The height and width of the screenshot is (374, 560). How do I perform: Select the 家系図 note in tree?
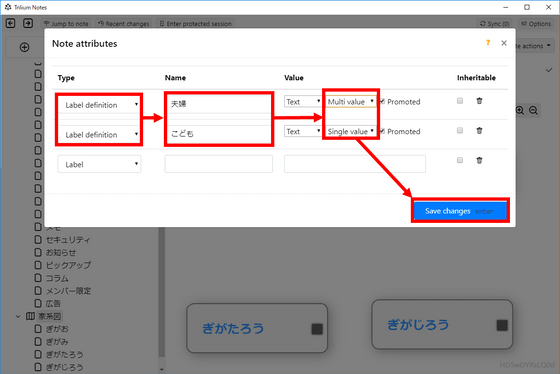pyautogui.click(x=50, y=316)
